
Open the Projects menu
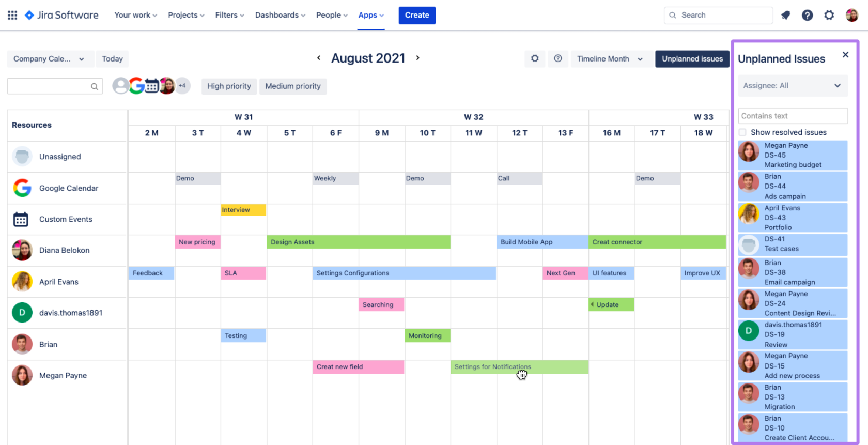(x=186, y=15)
